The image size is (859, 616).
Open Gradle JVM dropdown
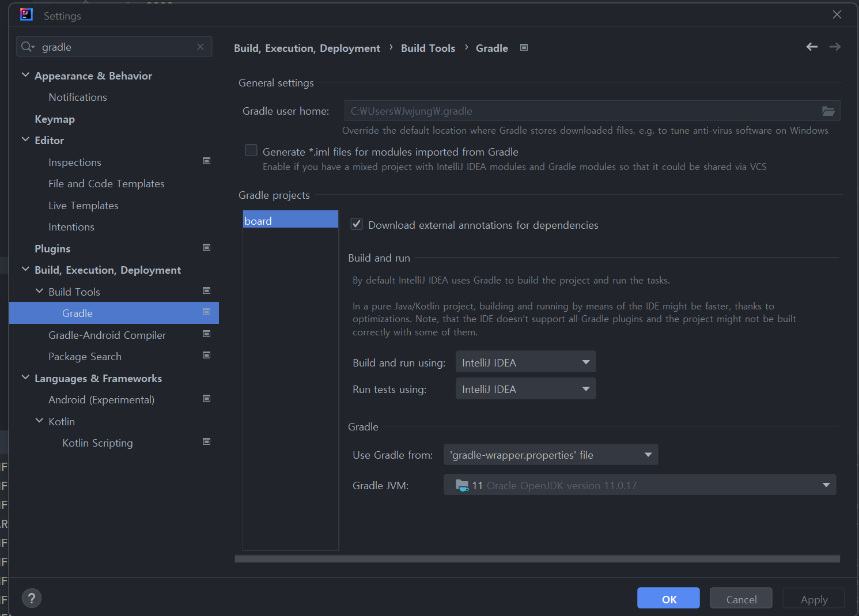(639, 485)
